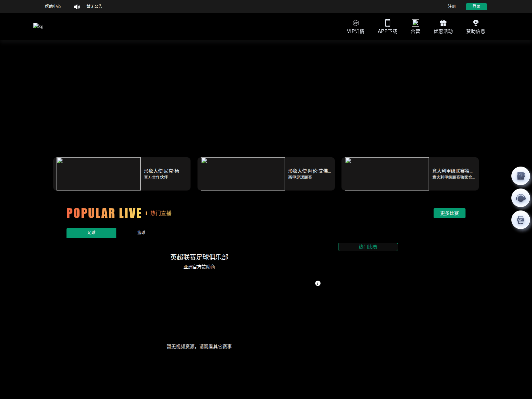Select the 合营 partnership icon

[415, 27]
